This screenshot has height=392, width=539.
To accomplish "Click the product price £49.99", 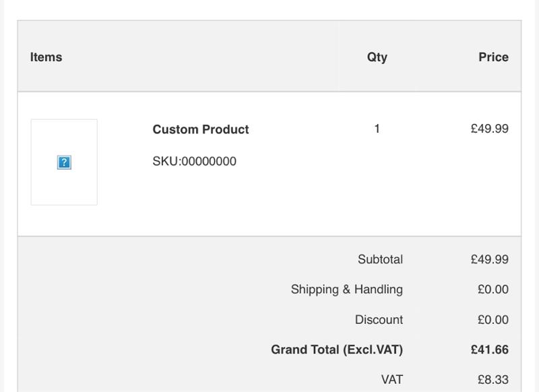I will point(489,129).
